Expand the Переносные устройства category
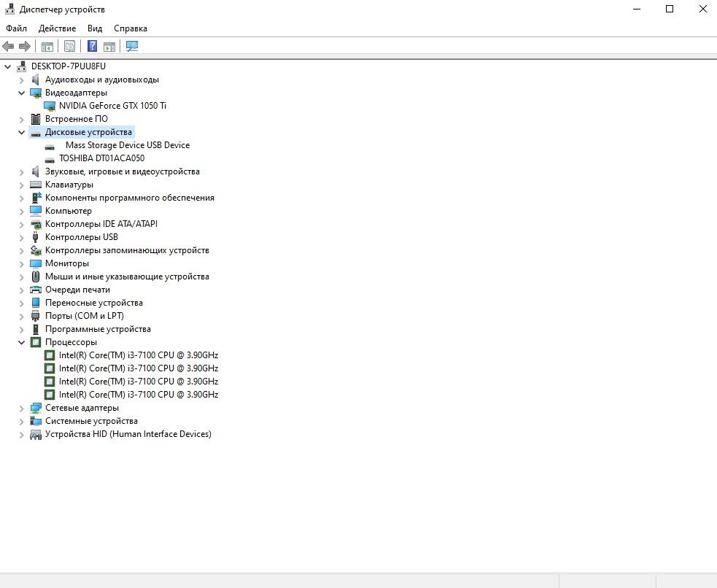The image size is (717, 588). pyautogui.click(x=21, y=303)
